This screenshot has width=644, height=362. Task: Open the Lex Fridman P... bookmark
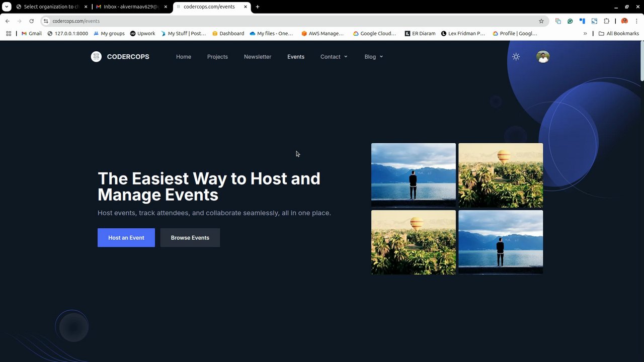(x=463, y=34)
